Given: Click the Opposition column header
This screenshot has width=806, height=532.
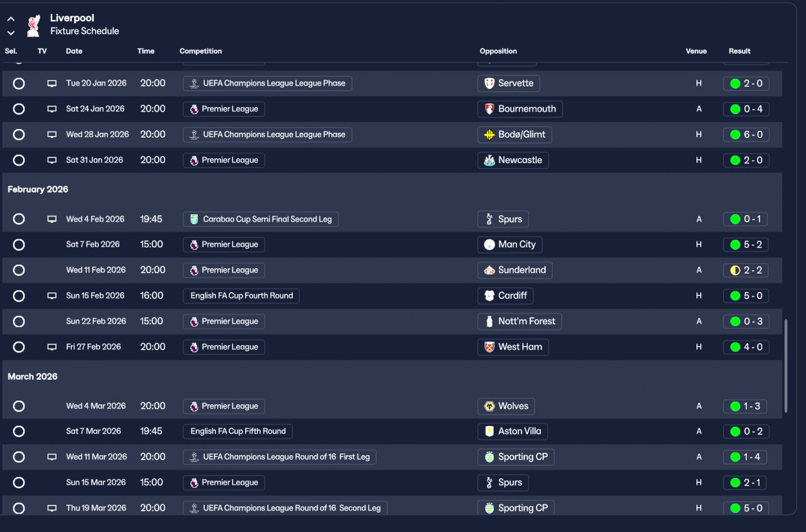Looking at the screenshot, I should pos(498,51).
